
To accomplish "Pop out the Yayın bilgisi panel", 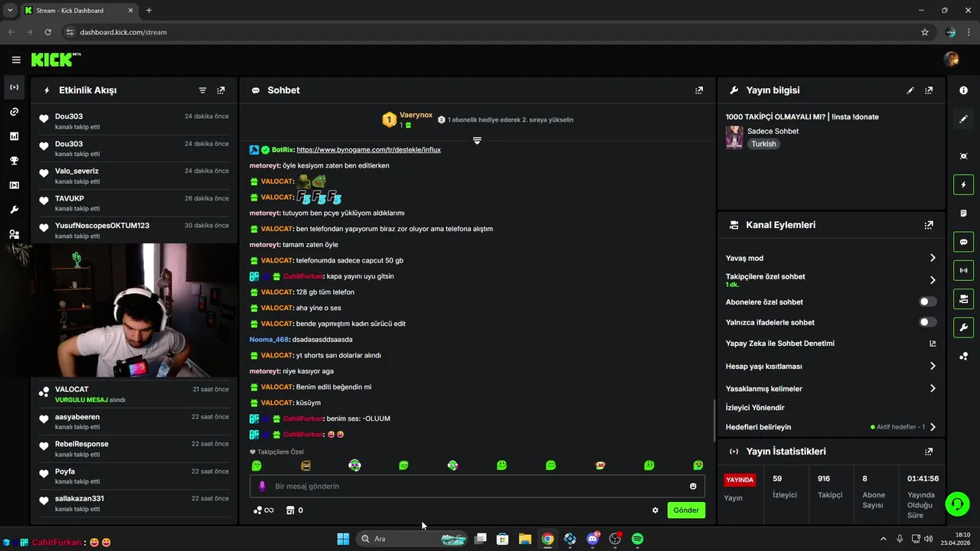I will (929, 90).
